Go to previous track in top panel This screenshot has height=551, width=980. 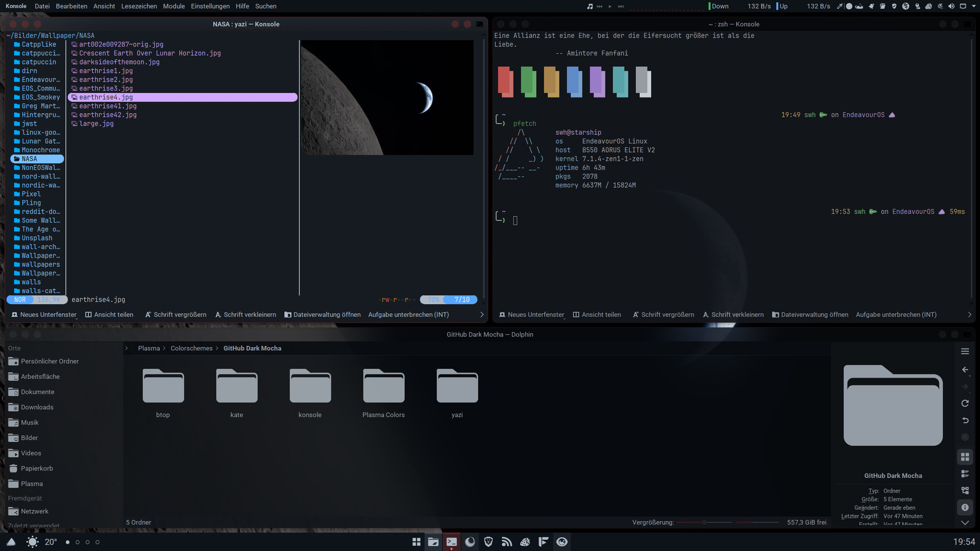point(599,6)
